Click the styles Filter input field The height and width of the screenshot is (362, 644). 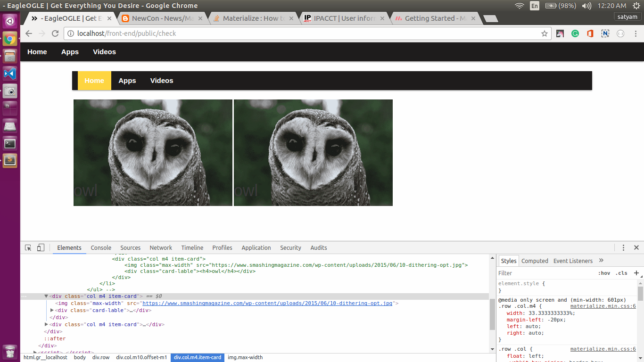(x=545, y=273)
